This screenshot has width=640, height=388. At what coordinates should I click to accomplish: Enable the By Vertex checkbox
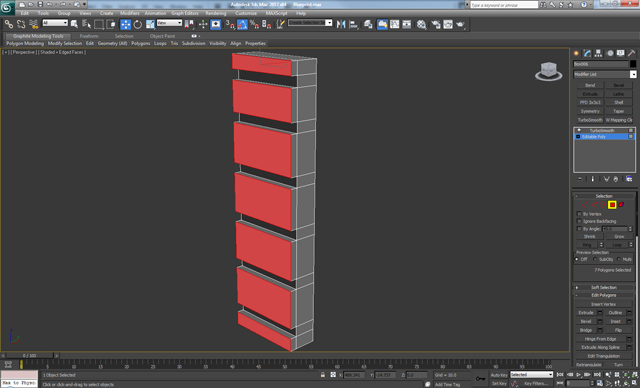pos(579,214)
